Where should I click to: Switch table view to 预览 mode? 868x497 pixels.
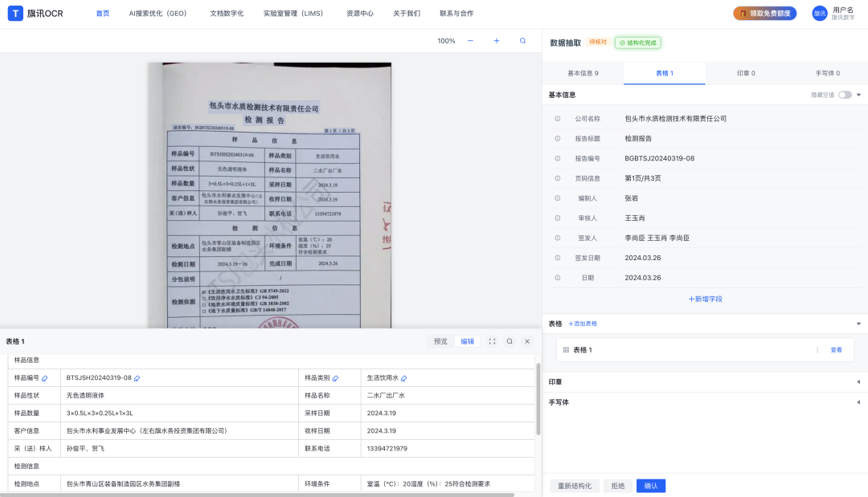(x=440, y=341)
